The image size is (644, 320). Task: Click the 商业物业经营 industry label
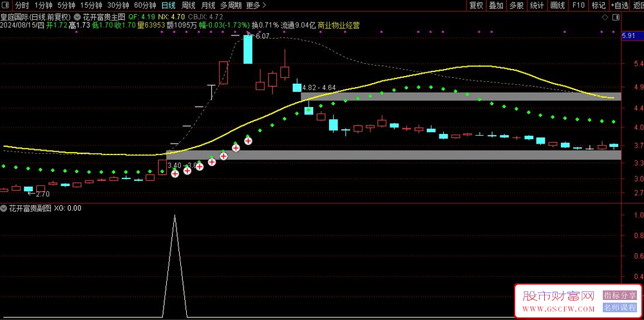[339, 26]
